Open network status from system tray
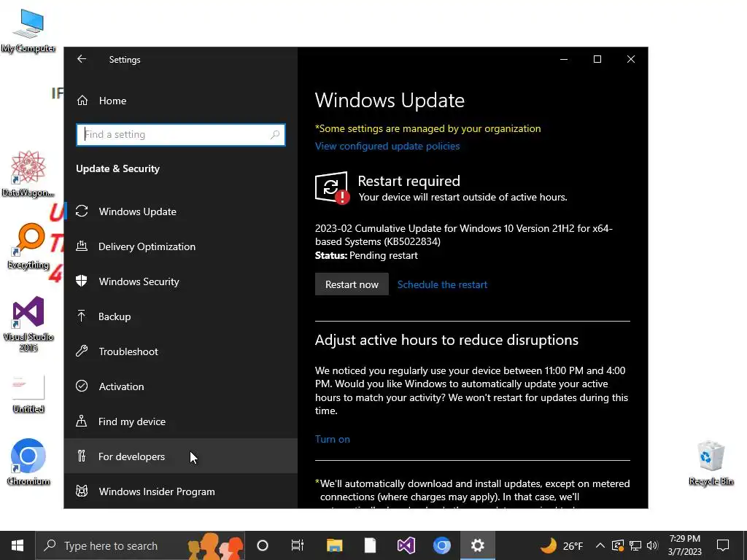747x560 pixels. pyautogui.click(x=635, y=545)
